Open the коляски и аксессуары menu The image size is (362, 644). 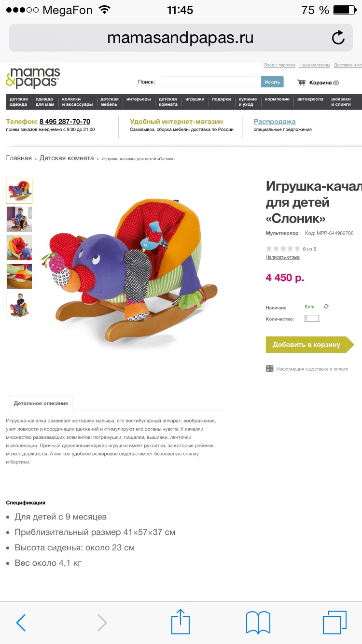(77, 101)
